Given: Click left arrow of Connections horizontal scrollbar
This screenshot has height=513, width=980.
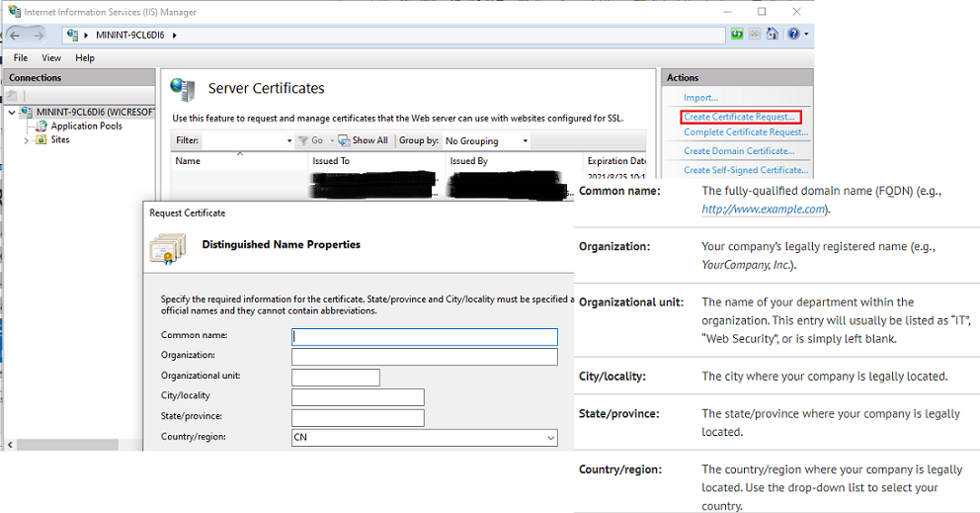Looking at the screenshot, I should (9, 445).
